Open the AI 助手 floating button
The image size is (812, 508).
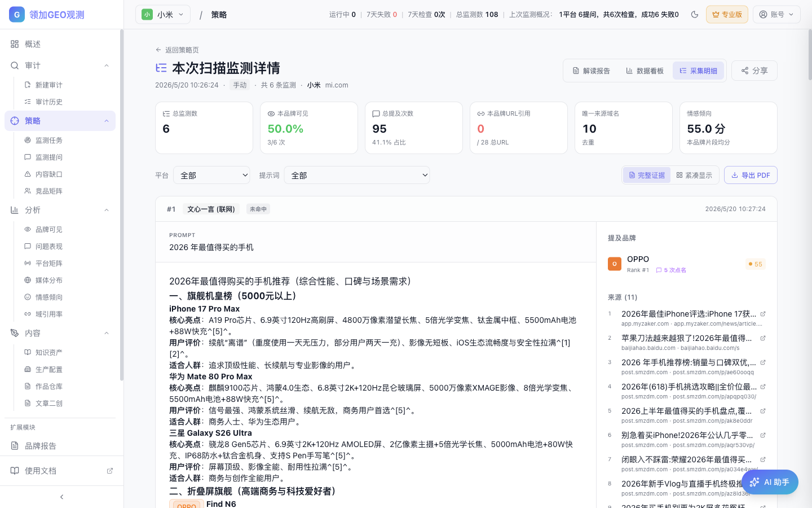tap(770, 482)
